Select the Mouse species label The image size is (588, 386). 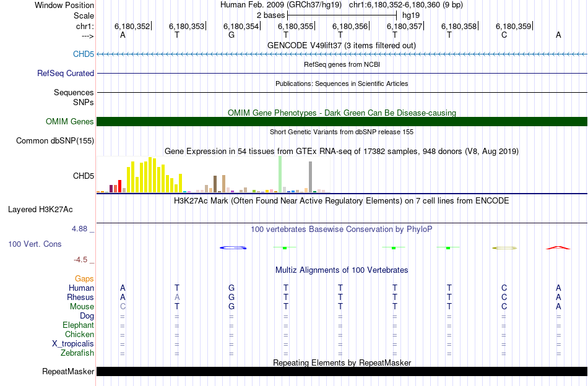click(82, 307)
